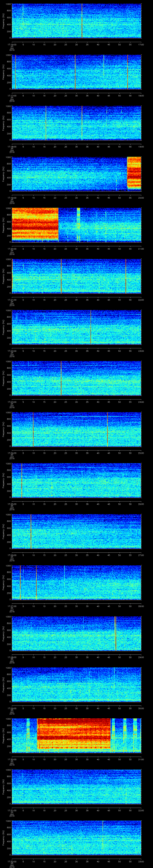
Task: Click the red burst at the end of the 17:19:00 spectrogram
Action: point(134,173)
